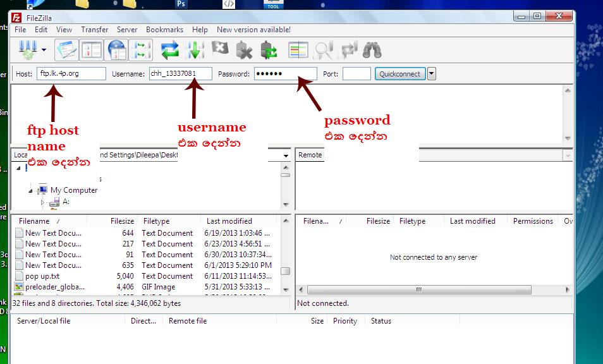This screenshot has height=364, width=603.
Task: Toggle transfer queue display icon
Action: pos(141,50)
